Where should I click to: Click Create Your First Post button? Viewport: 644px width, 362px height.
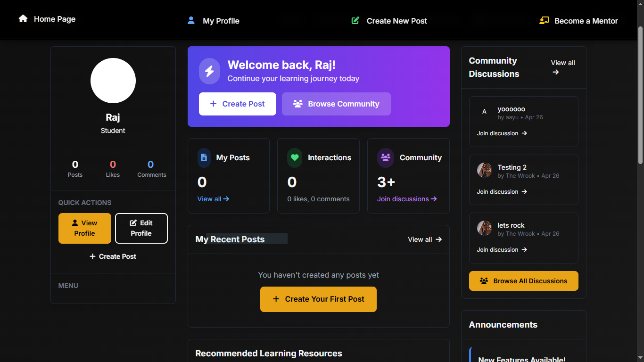pyautogui.click(x=318, y=299)
